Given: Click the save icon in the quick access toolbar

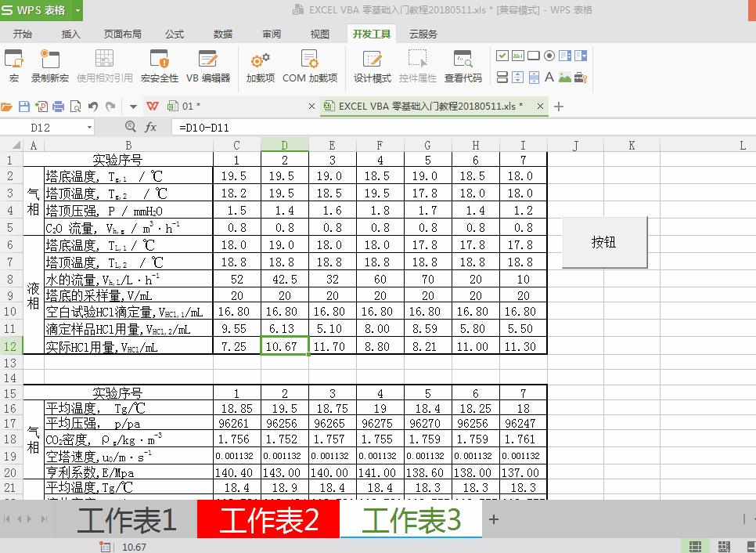Looking at the screenshot, I should [23, 106].
